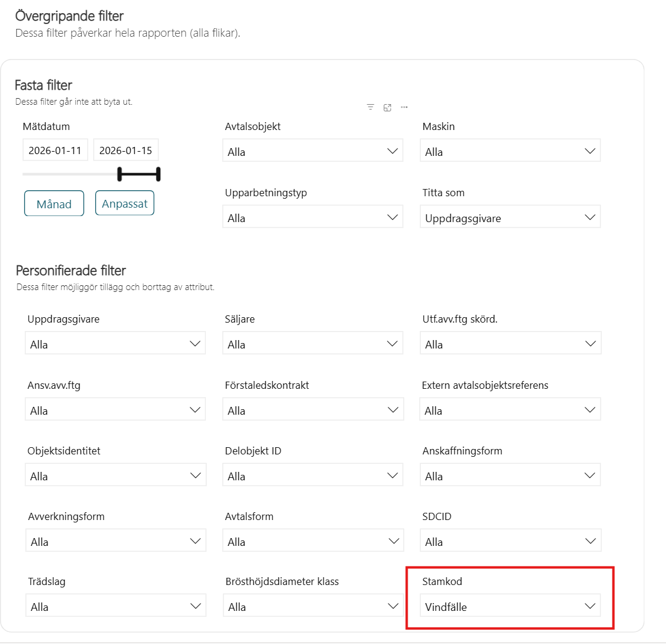
Task: Expand the Avtalsobjekt dropdown
Action: tap(313, 152)
